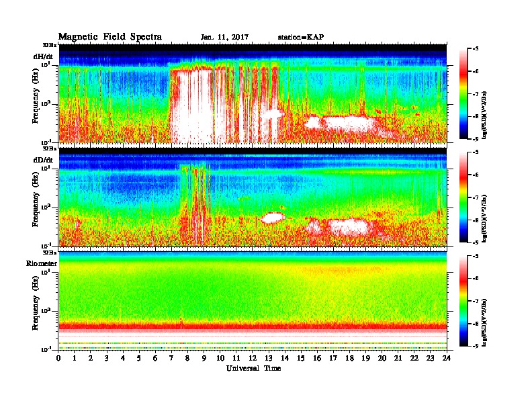Click the -6 value on Riometer color scale
Viewport: 532px width, 411px height.
476,278
